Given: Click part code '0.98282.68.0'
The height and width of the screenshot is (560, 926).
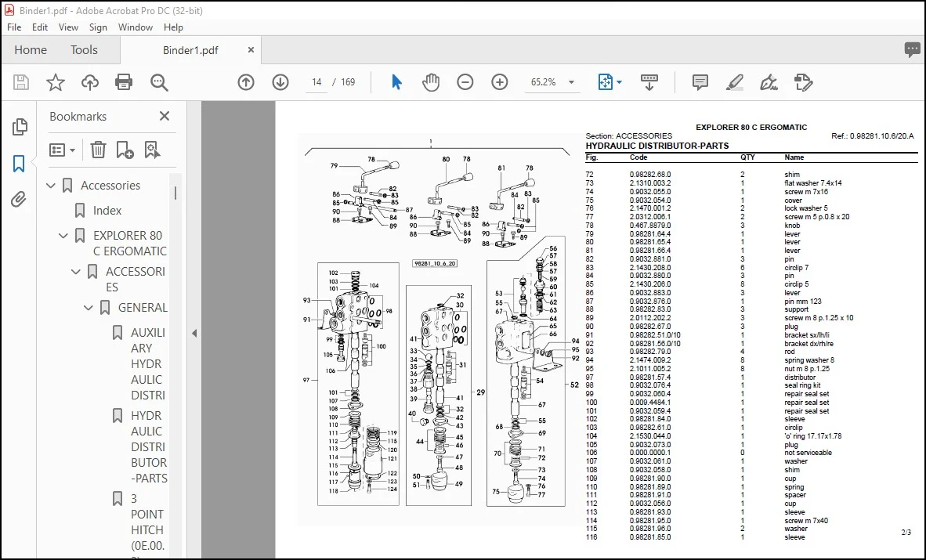Looking at the screenshot, I should [x=650, y=175].
